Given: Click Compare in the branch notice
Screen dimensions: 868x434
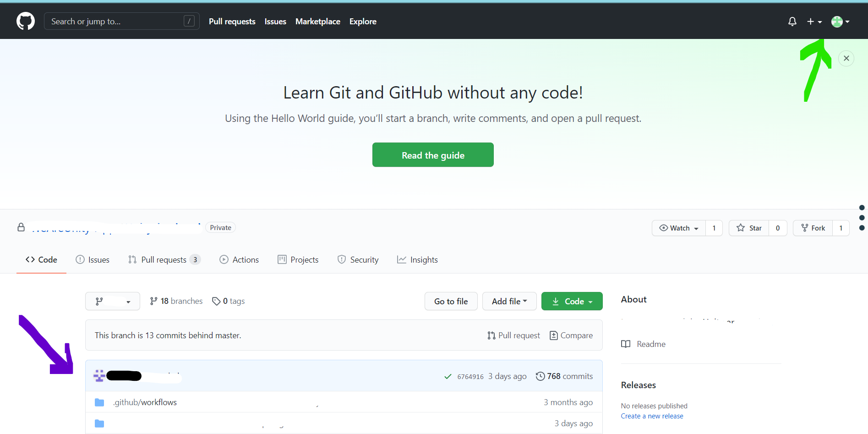Looking at the screenshot, I should tap(571, 335).
